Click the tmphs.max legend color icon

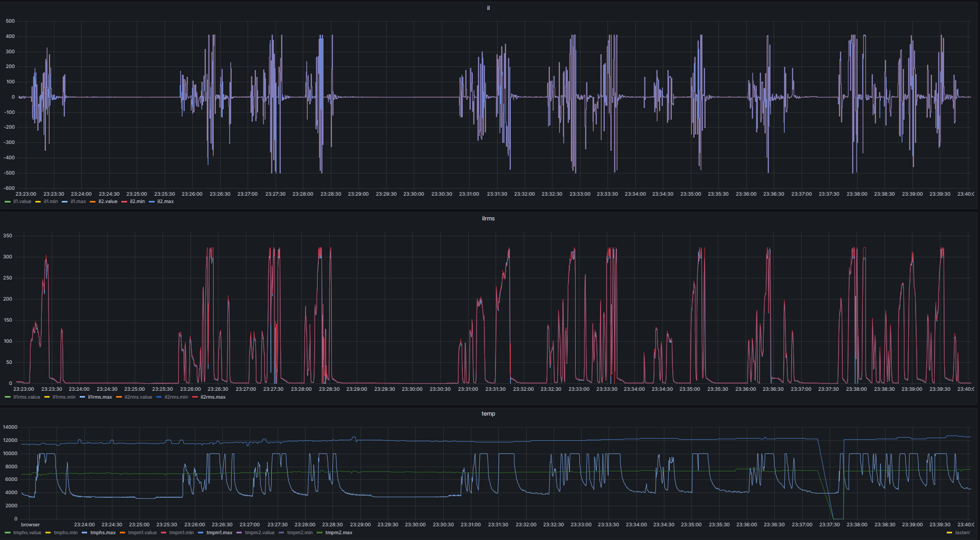[x=85, y=533]
